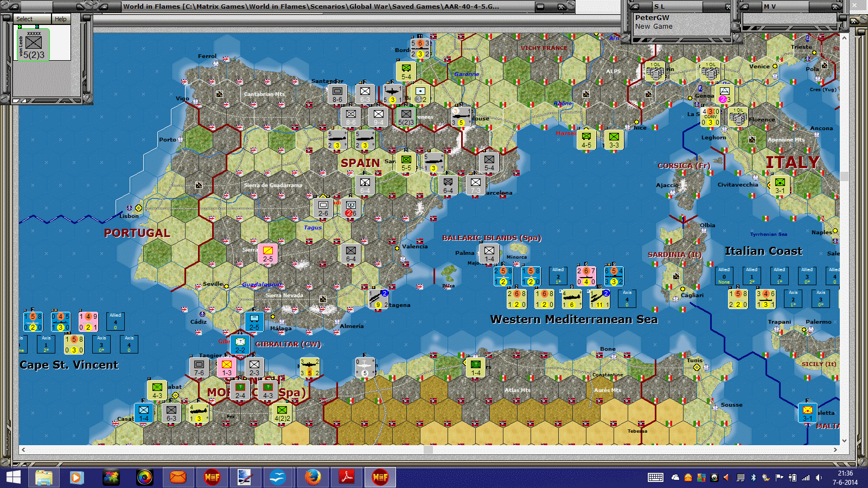
Task: Select the yellow 4(2)2 unit in Morocco
Action: pos(282,412)
